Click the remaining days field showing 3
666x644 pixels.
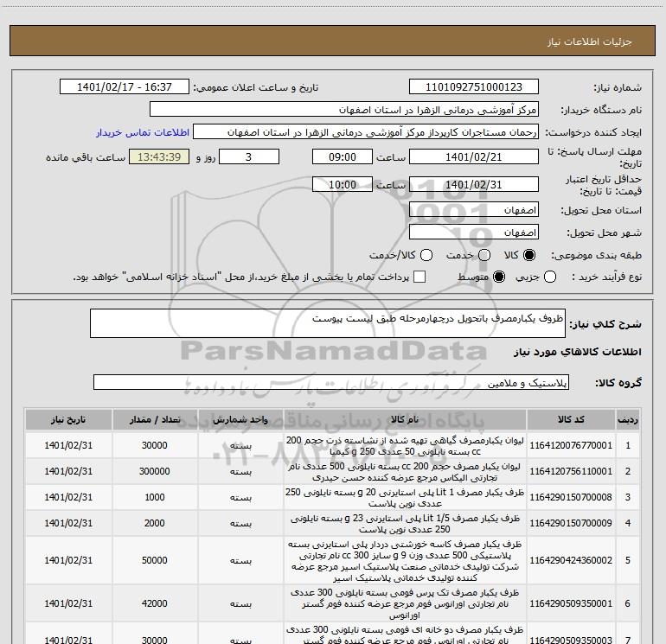click(x=249, y=157)
